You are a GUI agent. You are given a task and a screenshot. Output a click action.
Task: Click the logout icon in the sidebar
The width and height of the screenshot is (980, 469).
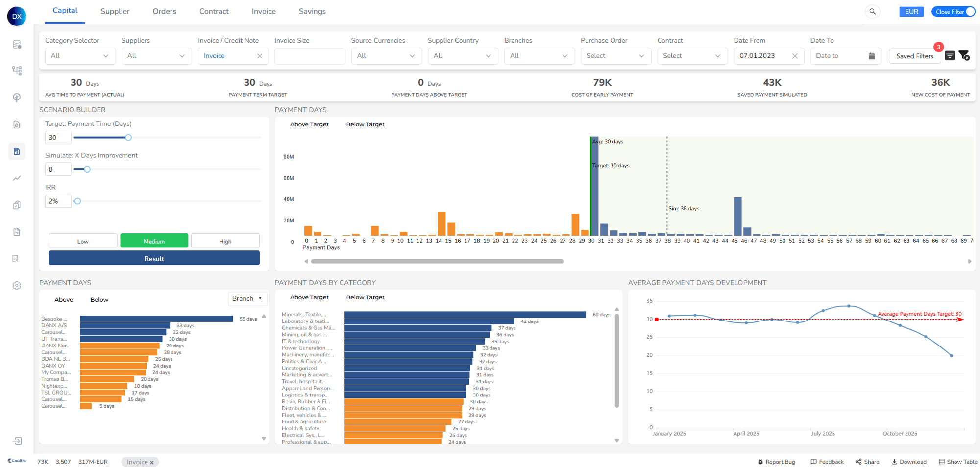(17, 441)
